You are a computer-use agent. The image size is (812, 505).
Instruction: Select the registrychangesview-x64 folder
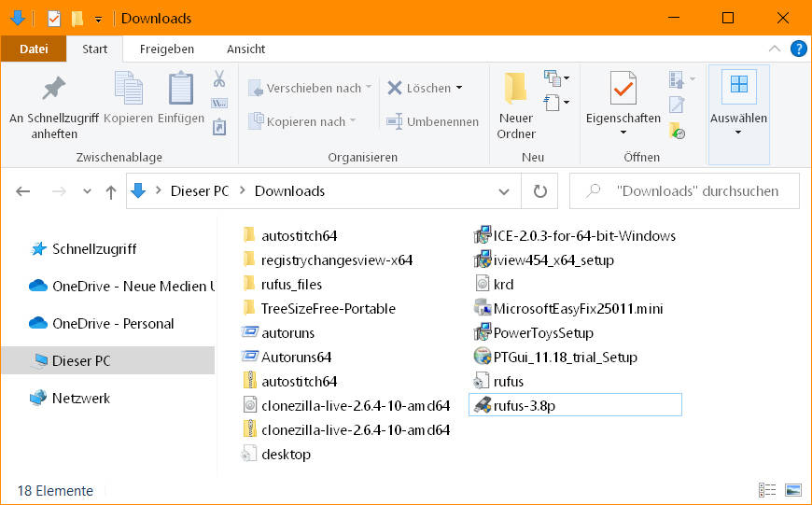tap(328, 260)
